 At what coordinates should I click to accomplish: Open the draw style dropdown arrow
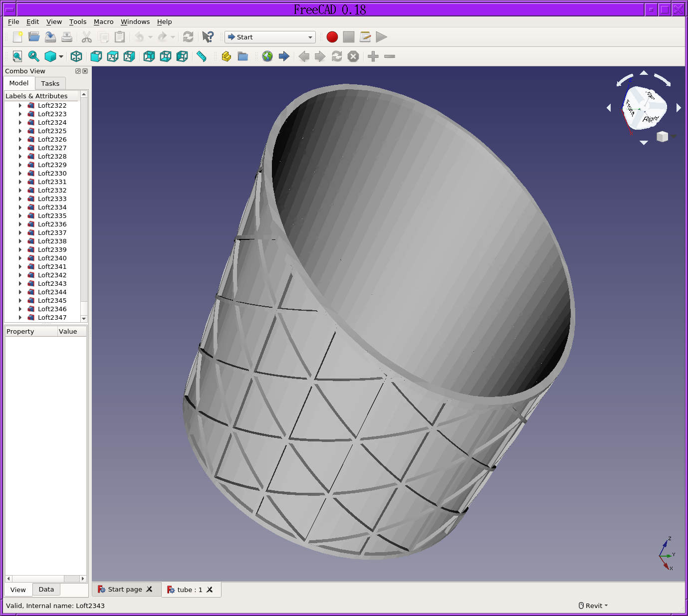tap(61, 57)
